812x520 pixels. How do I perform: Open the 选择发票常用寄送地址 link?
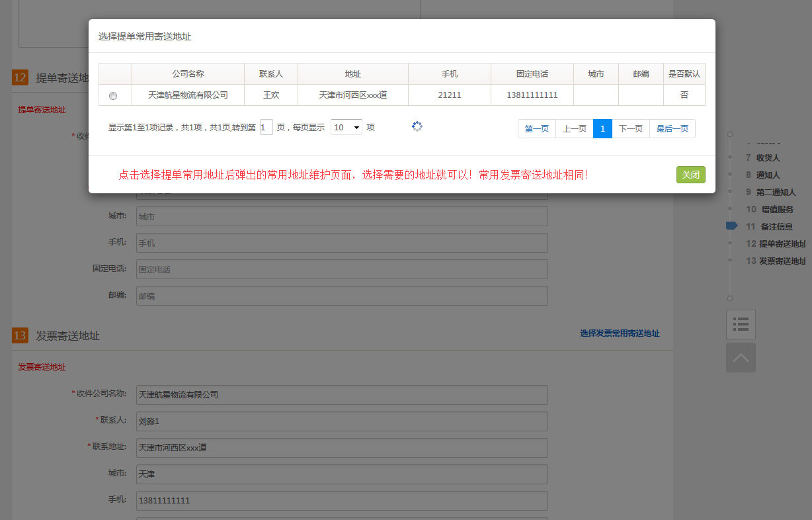(x=619, y=333)
